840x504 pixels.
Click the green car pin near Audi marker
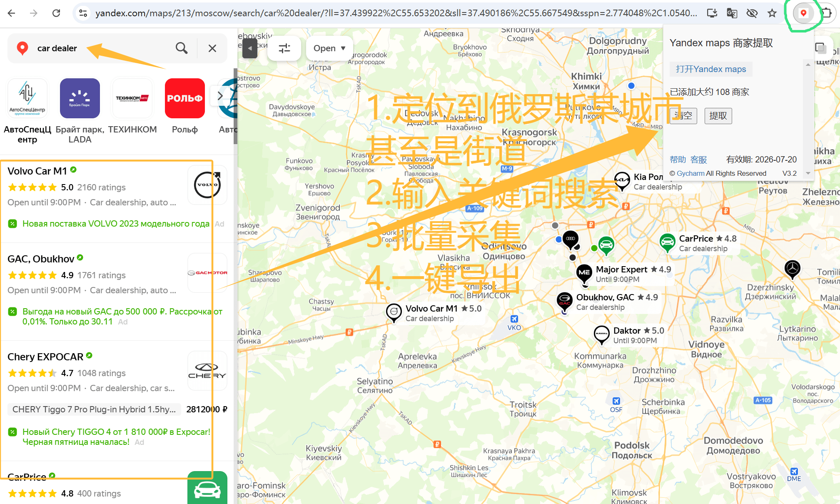[606, 245]
